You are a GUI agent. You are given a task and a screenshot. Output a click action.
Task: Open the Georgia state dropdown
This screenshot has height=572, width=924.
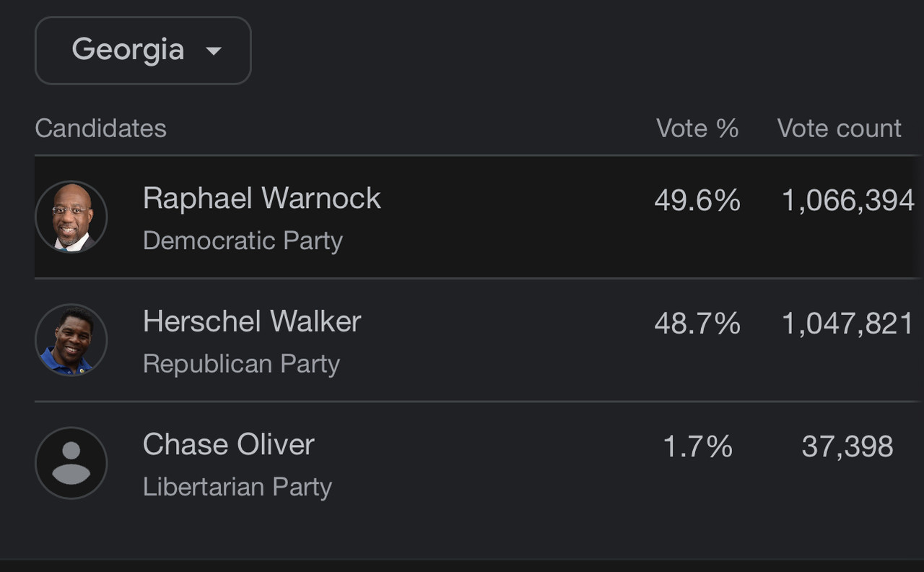click(143, 51)
